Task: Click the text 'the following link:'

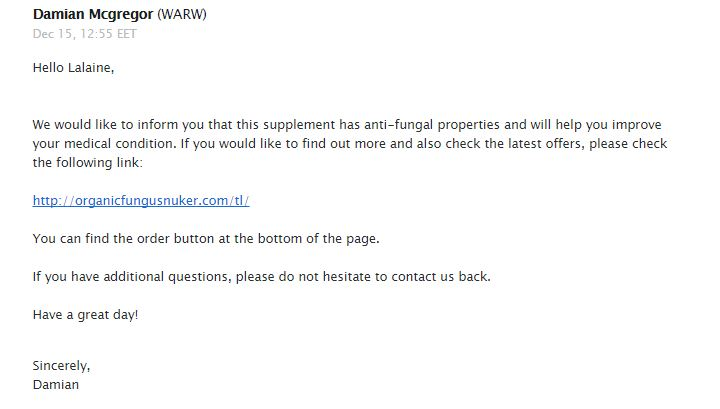Action: click(88, 162)
